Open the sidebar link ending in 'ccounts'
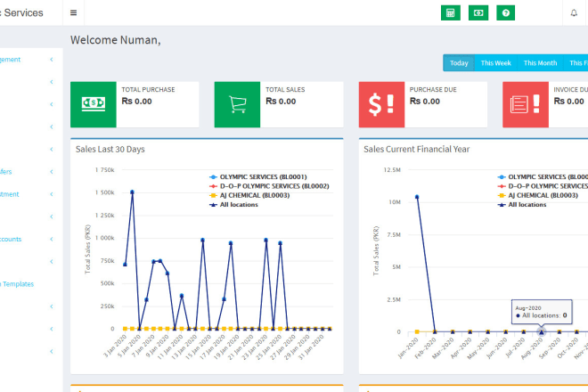The height and width of the screenshot is (392, 588). (11, 239)
